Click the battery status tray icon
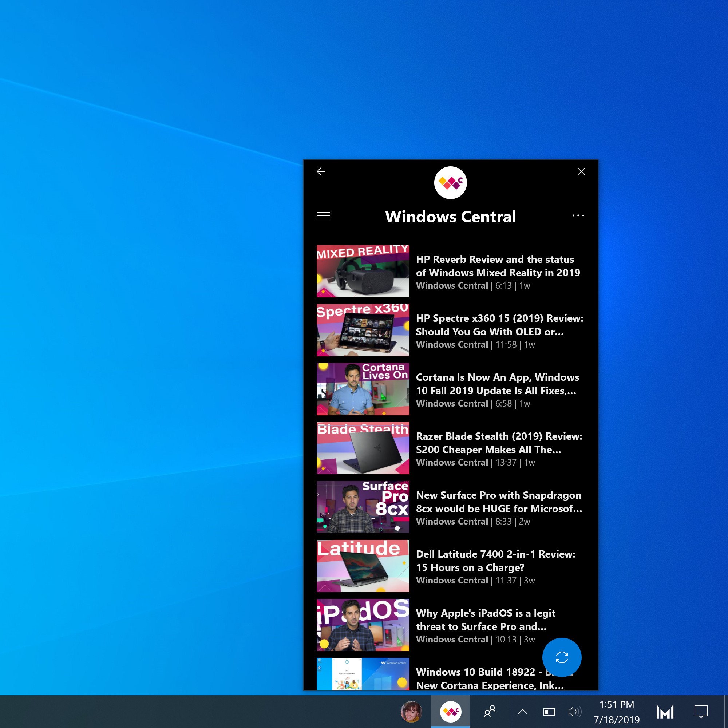 coord(549,712)
